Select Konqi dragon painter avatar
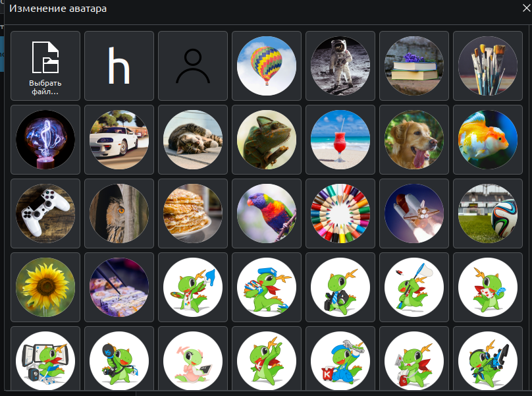532x396 pixels. click(193, 287)
